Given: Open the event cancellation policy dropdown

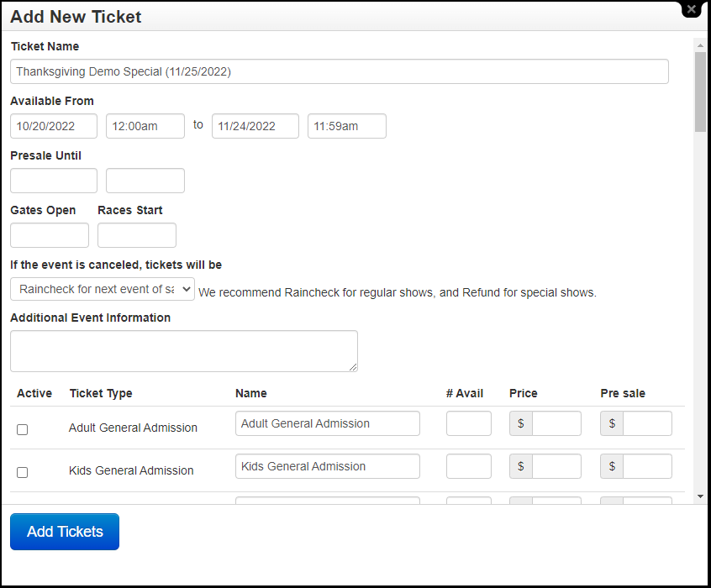Looking at the screenshot, I should pos(102,289).
